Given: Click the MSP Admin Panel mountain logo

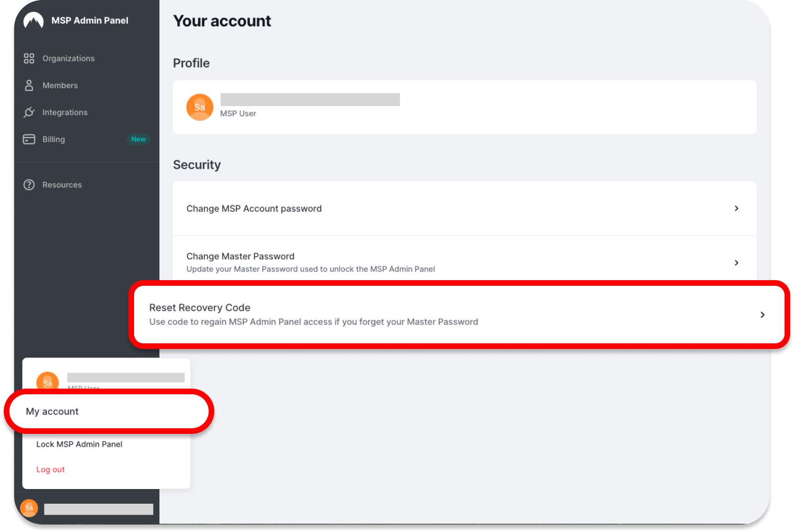Looking at the screenshot, I should point(34,21).
